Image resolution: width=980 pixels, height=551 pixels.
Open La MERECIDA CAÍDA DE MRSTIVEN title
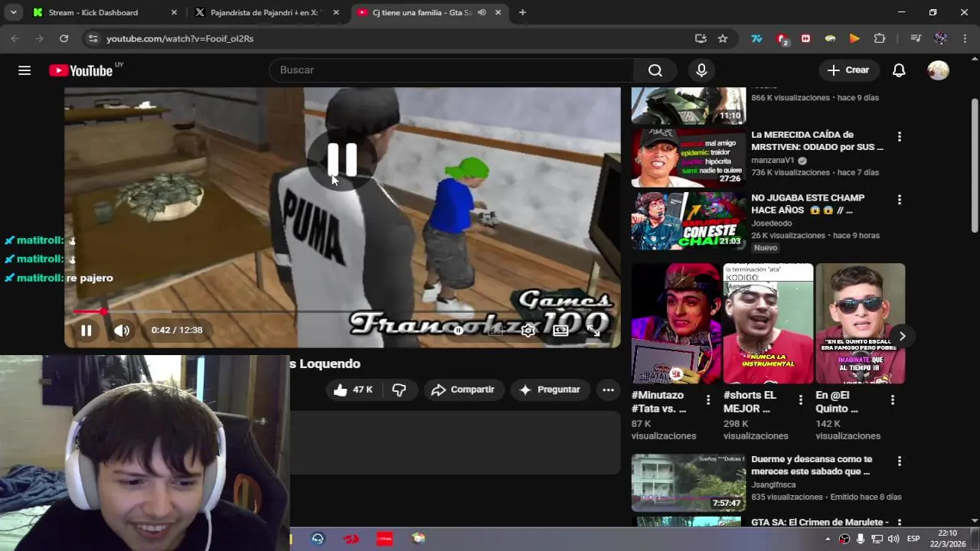[x=817, y=141]
